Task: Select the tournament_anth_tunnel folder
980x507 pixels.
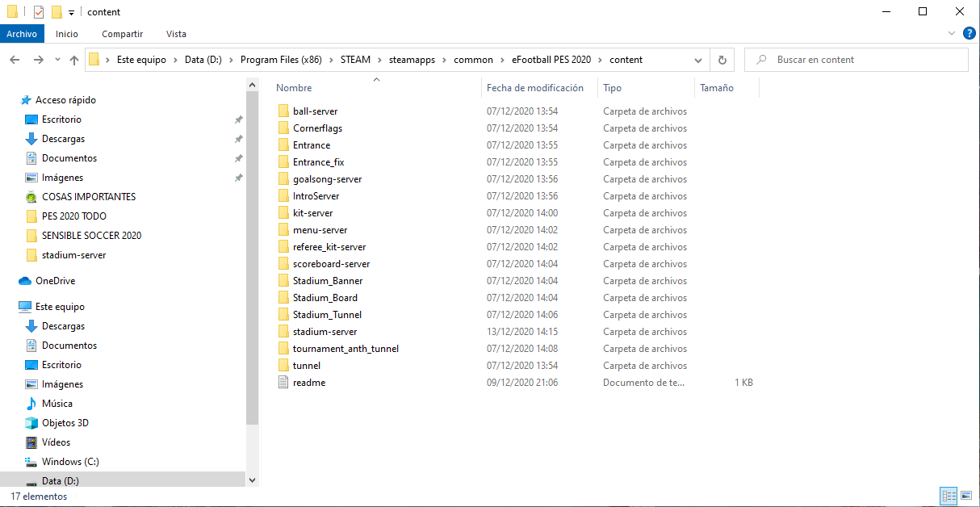Action: point(346,349)
